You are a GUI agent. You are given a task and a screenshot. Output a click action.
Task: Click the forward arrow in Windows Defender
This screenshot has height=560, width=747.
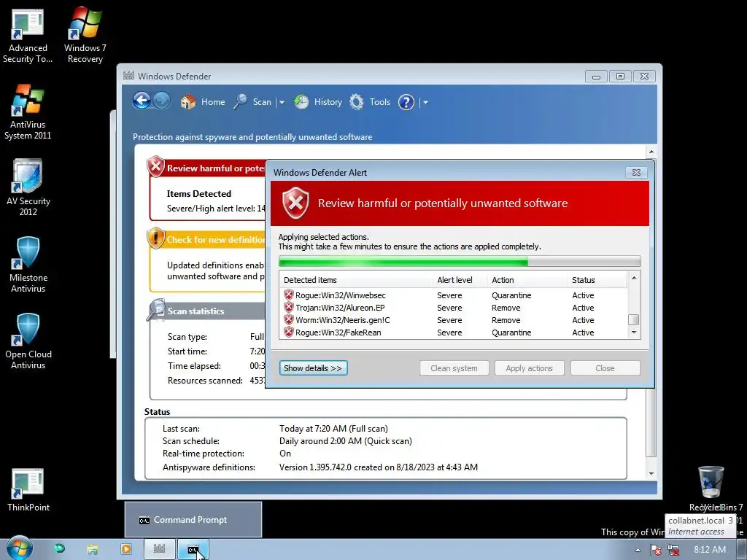pyautogui.click(x=162, y=101)
